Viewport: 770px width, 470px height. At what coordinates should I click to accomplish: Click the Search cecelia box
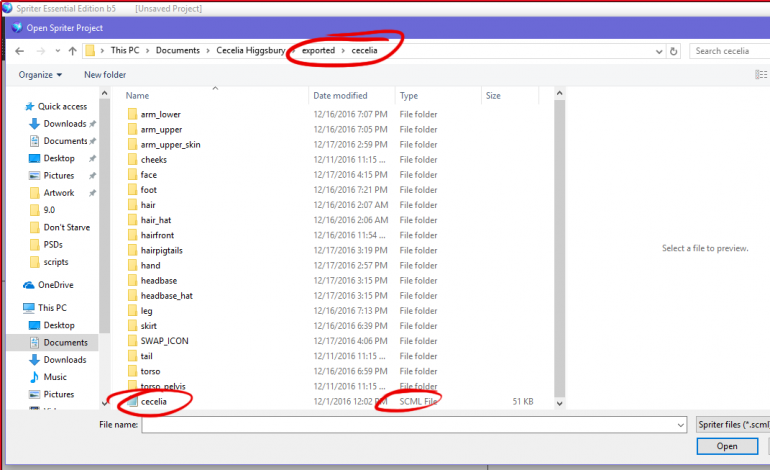click(x=730, y=50)
